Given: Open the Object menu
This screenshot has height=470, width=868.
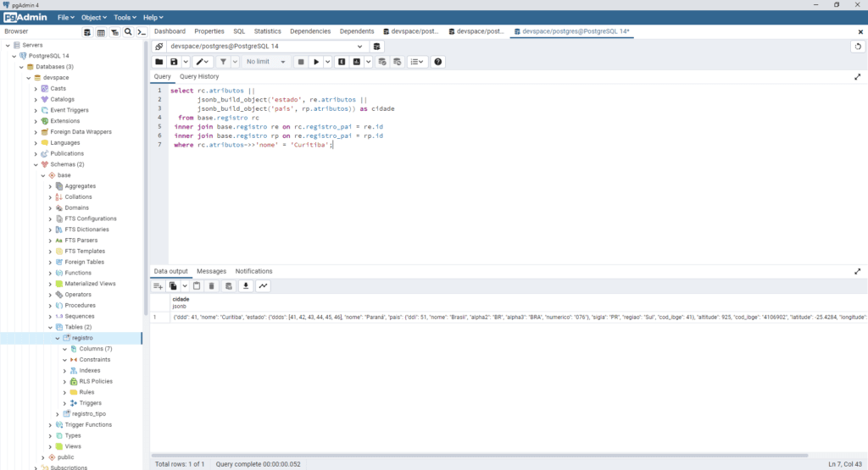Looking at the screenshot, I should coord(93,18).
